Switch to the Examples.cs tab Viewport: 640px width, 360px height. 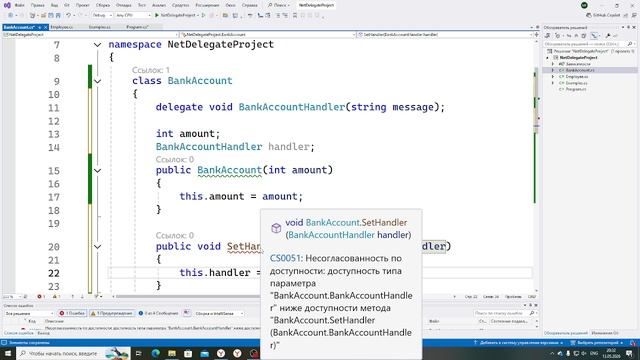(x=100, y=27)
